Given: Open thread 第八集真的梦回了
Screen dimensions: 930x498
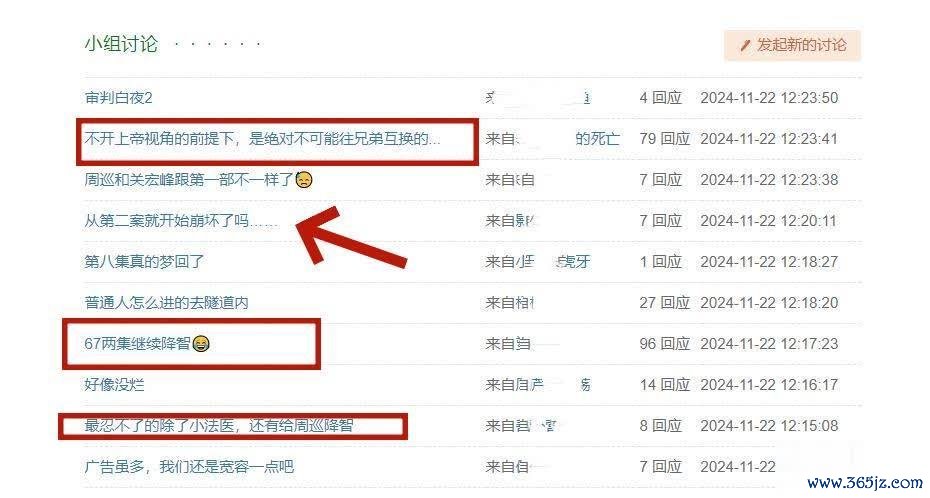Looking at the screenshot, I should 144,261.
